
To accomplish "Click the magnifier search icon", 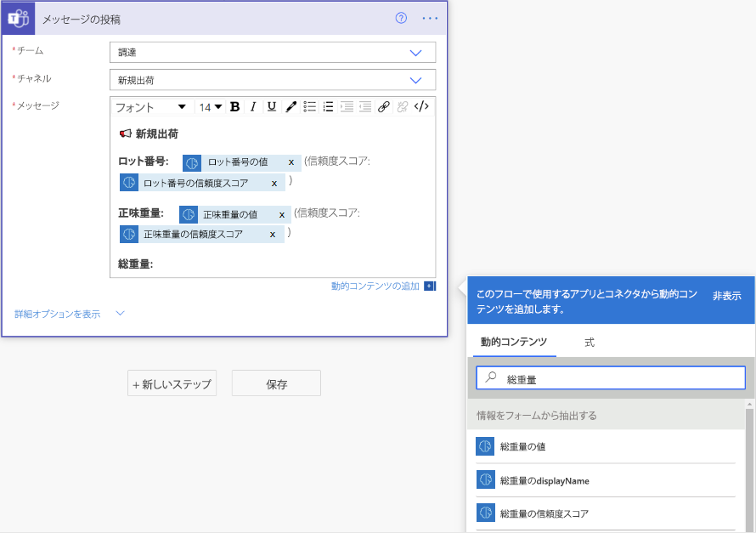I will 491,377.
